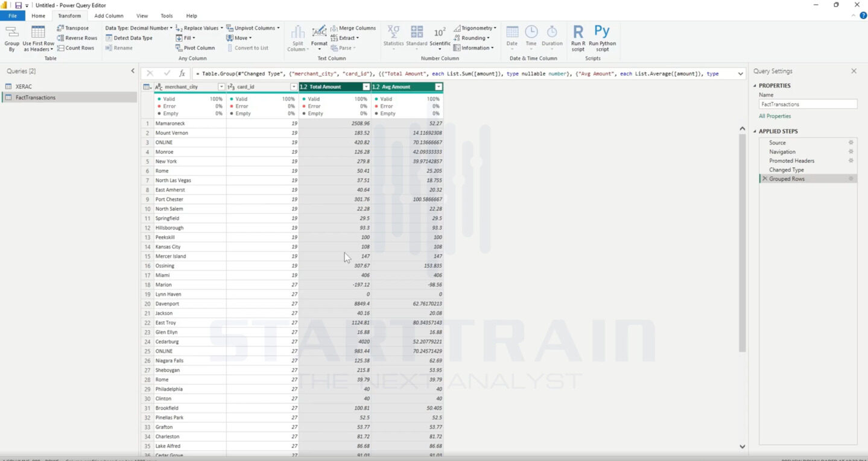868x461 pixels.
Task: Open the File menu
Action: coord(12,16)
